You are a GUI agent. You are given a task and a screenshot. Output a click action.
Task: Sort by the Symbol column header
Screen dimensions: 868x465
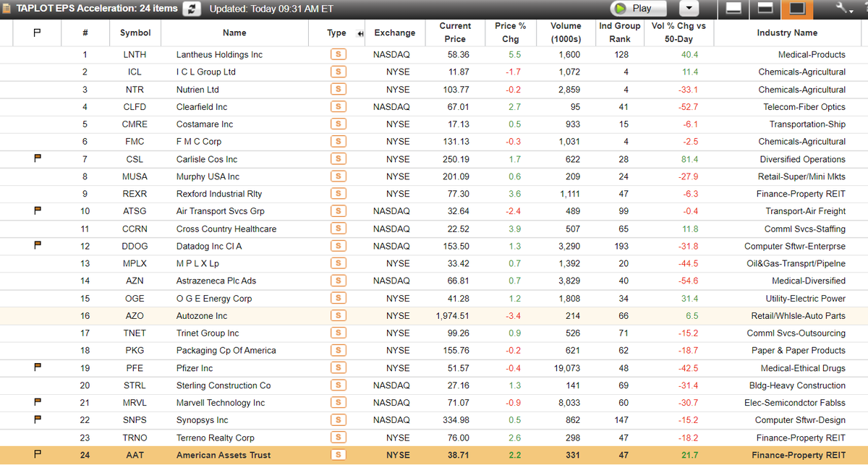(135, 33)
